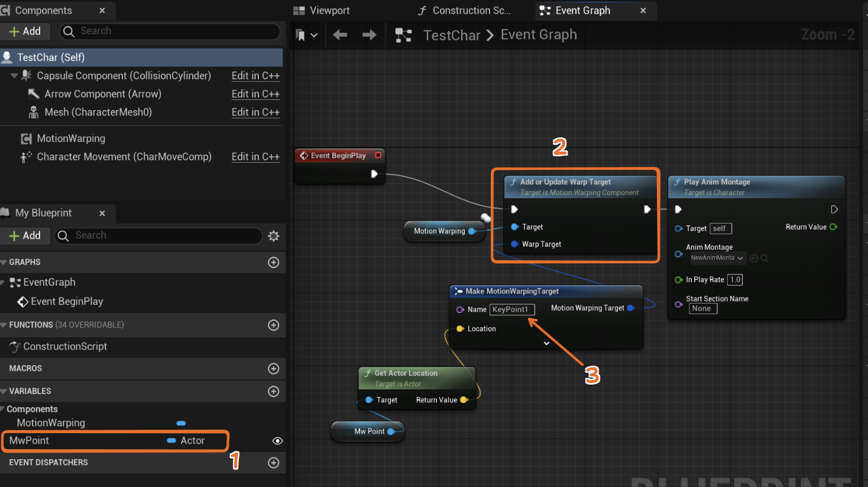The width and height of the screenshot is (868, 487).
Task: Navigate back in graph history
Action: point(340,35)
